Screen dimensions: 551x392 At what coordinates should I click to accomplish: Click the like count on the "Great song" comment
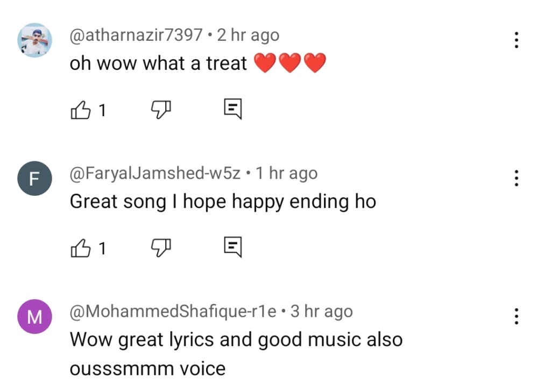[102, 248]
